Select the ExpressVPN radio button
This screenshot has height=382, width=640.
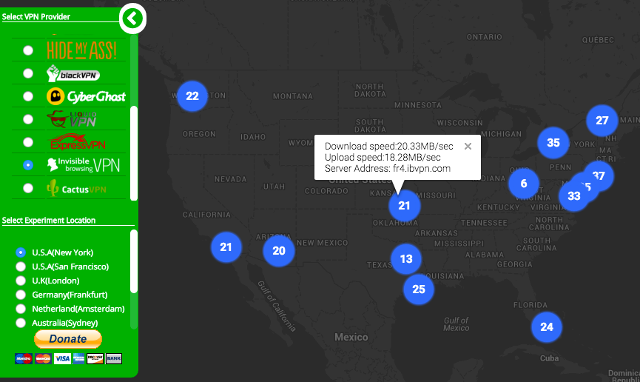click(28, 142)
